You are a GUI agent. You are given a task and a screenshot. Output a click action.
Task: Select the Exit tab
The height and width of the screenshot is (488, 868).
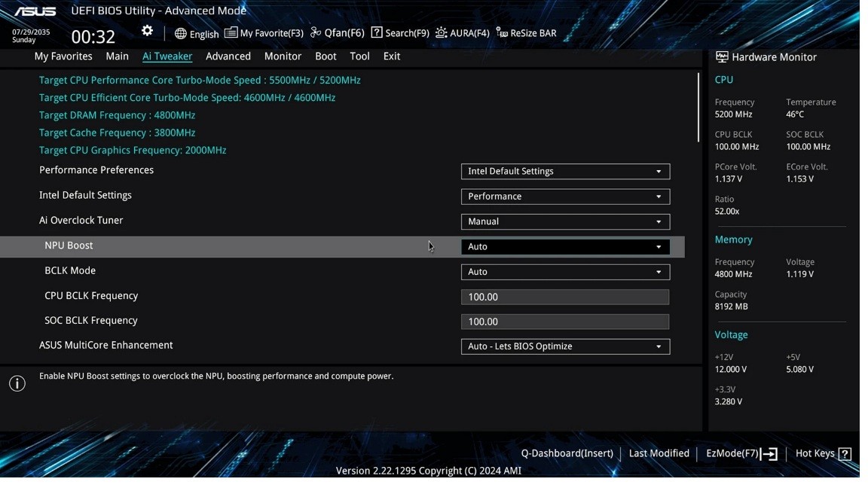[391, 56]
